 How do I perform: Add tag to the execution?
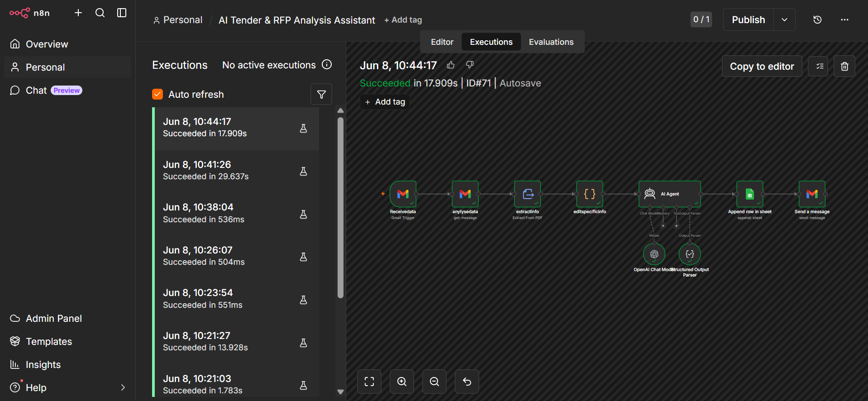pos(385,102)
